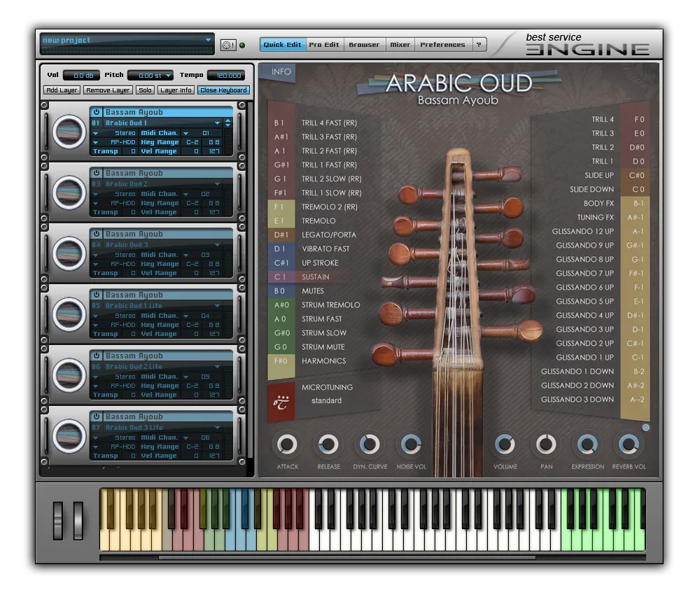
Task: Click the Reverb Vol knob
Action: pyautogui.click(x=629, y=444)
